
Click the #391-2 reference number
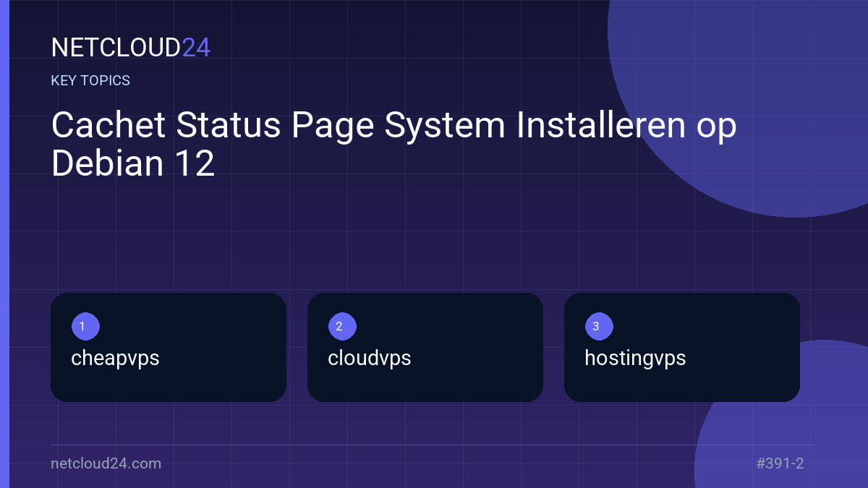pyautogui.click(x=780, y=463)
